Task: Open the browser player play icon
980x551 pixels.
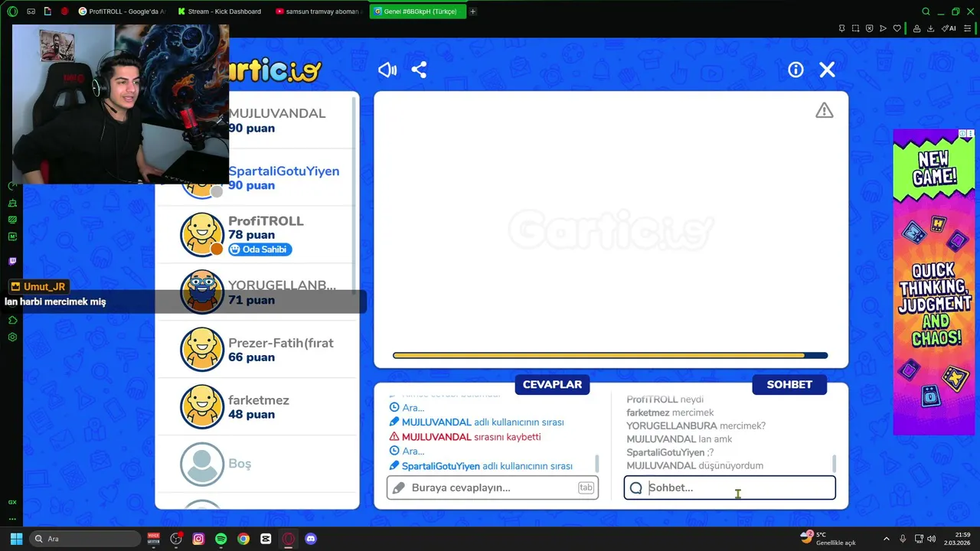Action: point(883,28)
